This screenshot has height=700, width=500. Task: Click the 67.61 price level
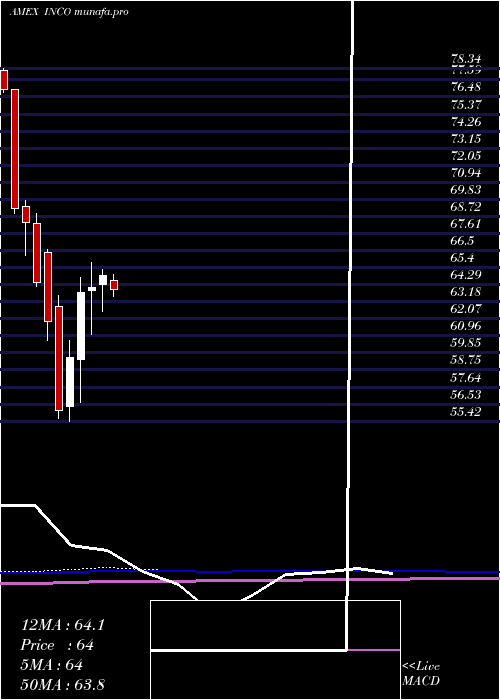466,224
